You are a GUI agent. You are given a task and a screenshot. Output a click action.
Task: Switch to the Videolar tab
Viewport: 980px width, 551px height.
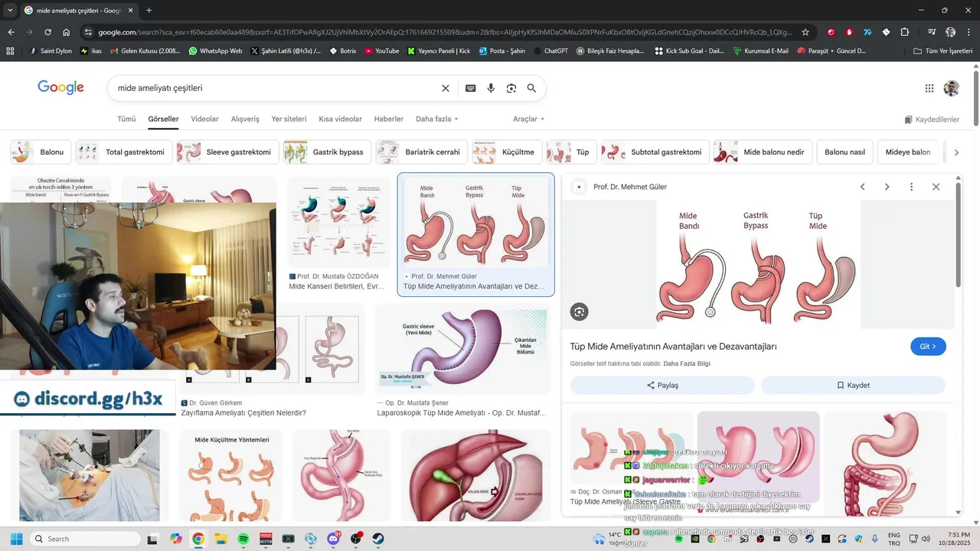pyautogui.click(x=204, y=119)
